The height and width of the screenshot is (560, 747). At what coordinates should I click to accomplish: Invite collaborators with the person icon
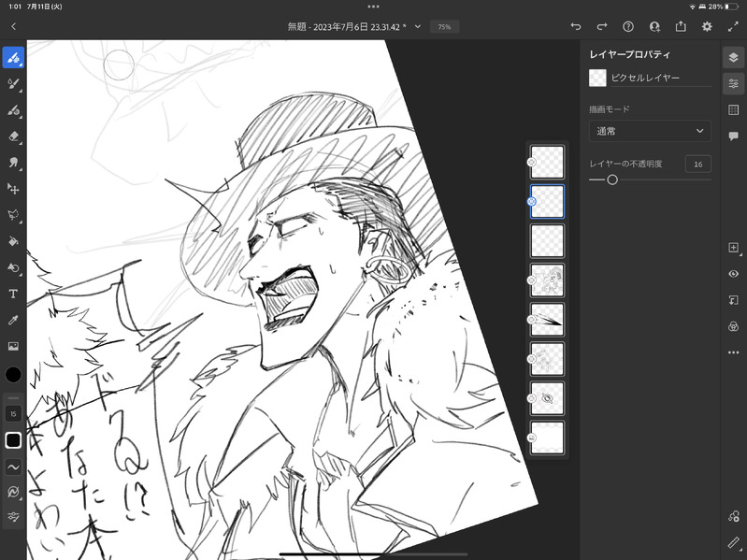654,27
